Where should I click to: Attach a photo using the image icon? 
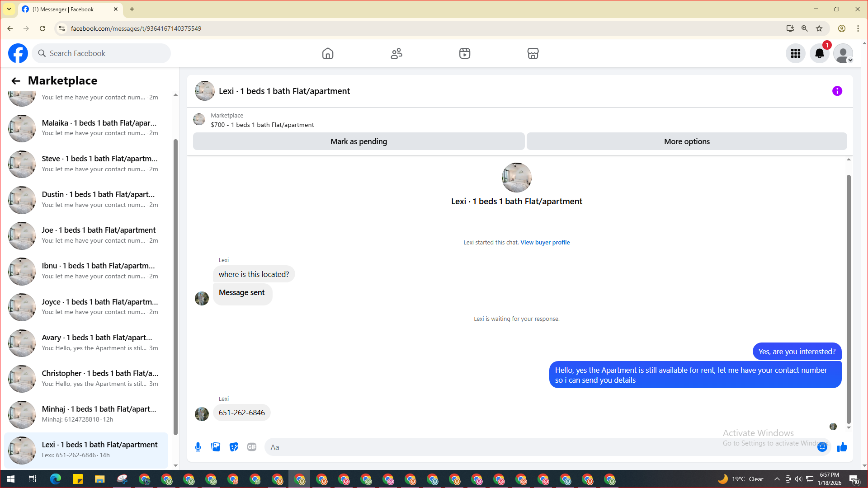[x=216, y=447]
